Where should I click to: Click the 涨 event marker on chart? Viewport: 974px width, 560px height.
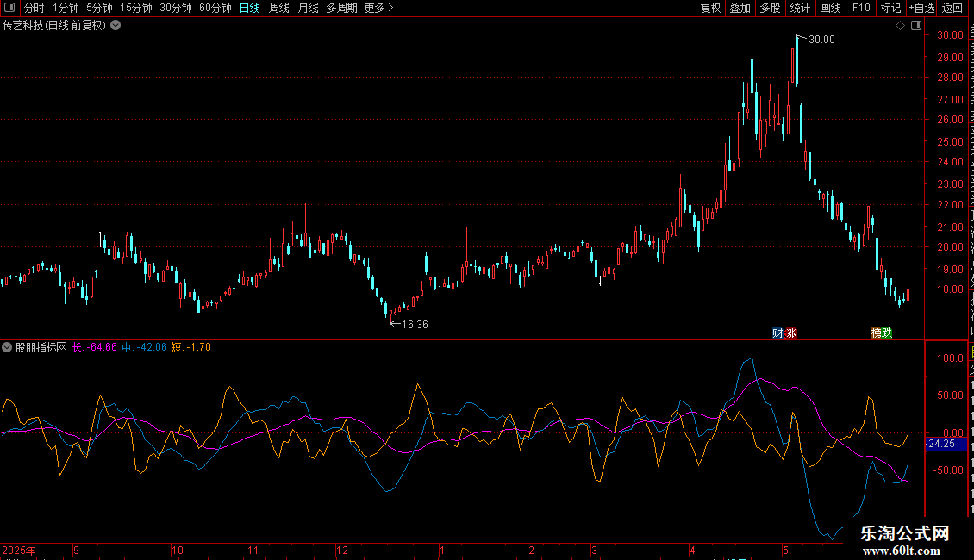790,333
